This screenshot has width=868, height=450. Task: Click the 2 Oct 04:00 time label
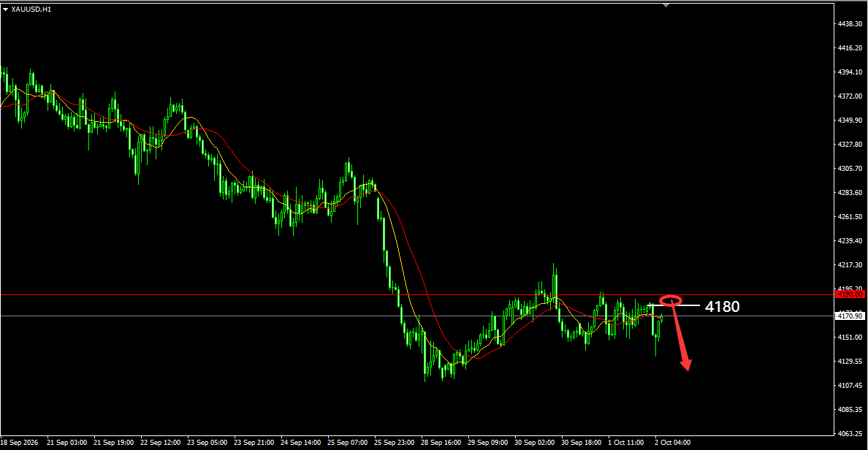tap(673, 443)
